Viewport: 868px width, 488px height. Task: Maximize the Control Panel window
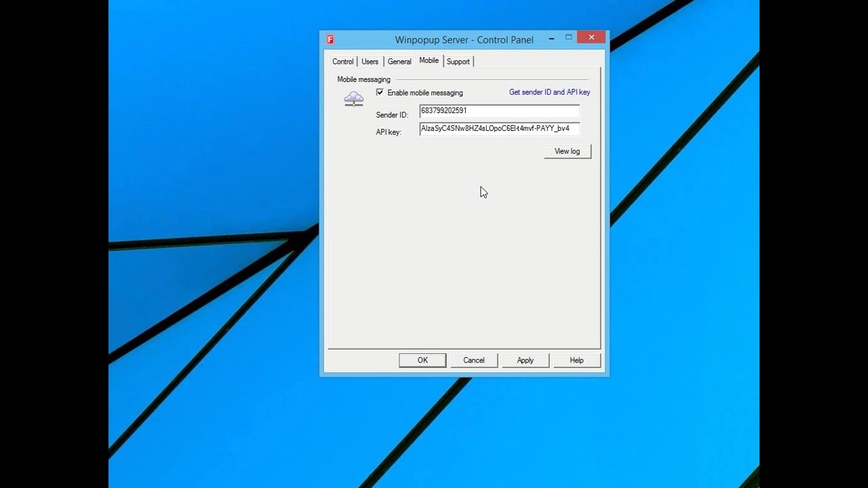(569, 38)
